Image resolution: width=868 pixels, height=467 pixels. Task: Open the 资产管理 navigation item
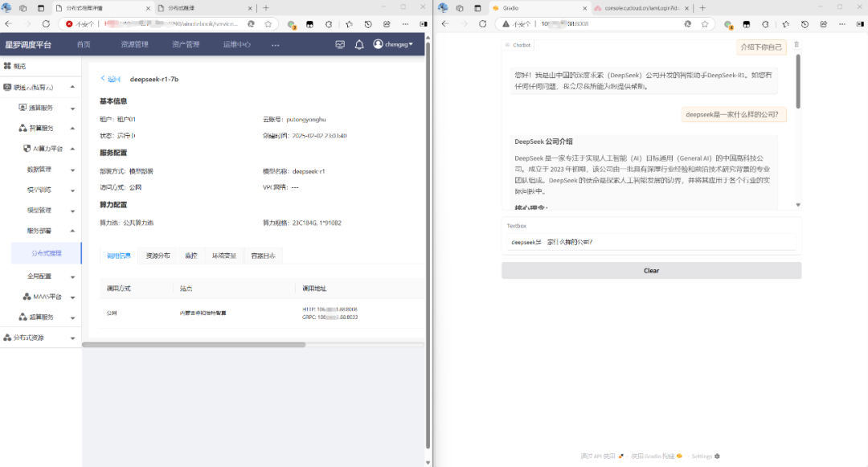[x=186, y=44]
